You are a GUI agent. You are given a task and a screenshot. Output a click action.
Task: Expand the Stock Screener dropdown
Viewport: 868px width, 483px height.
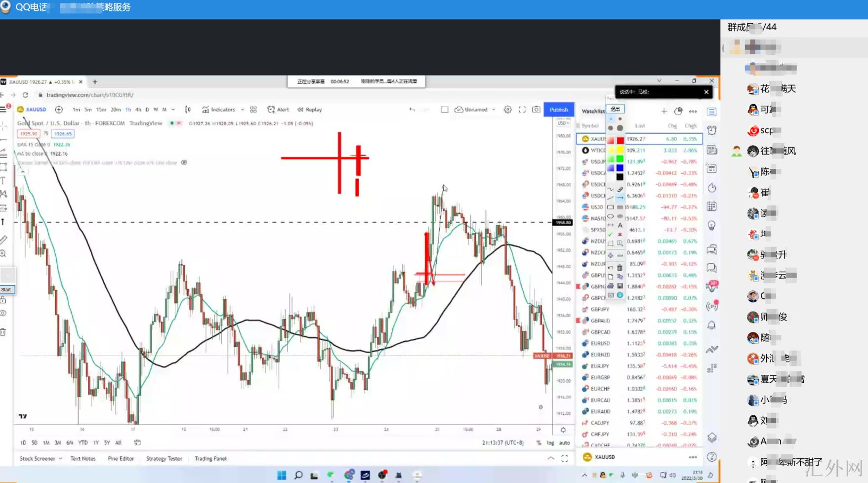(60, 459)
